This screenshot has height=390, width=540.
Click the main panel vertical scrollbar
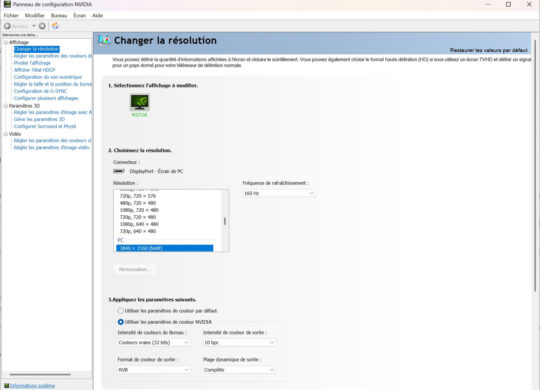tap(535, 165)
